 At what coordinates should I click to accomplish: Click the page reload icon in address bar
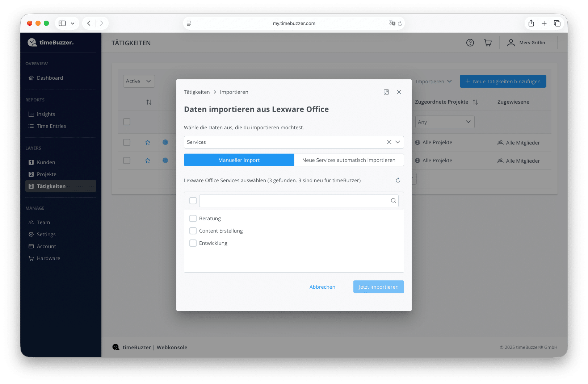(x=400, y=24)
